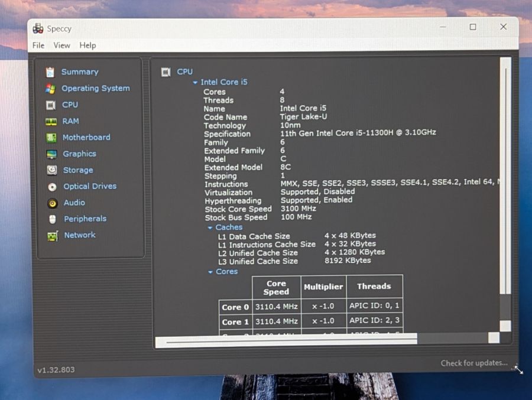Click the Core Speed column header
The image size is (532, 400).
pos(276,287)
